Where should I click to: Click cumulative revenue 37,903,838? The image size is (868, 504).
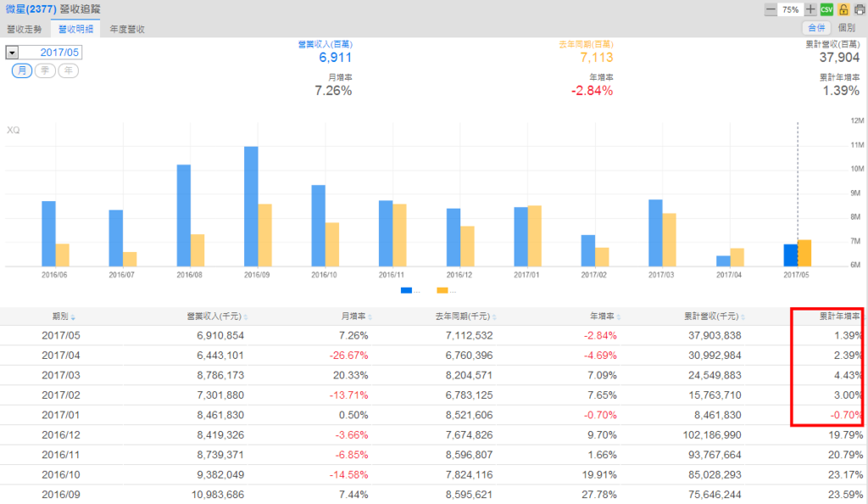pos(715,336)
